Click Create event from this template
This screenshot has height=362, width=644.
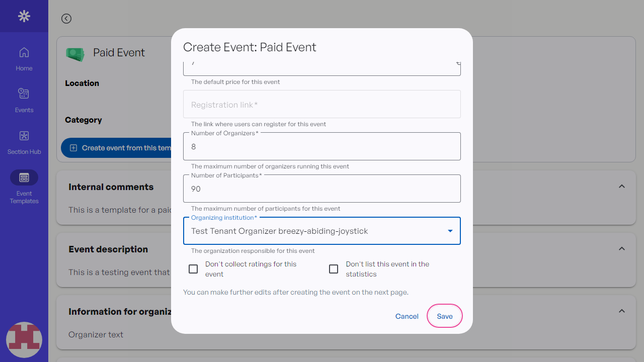[117, 148]
